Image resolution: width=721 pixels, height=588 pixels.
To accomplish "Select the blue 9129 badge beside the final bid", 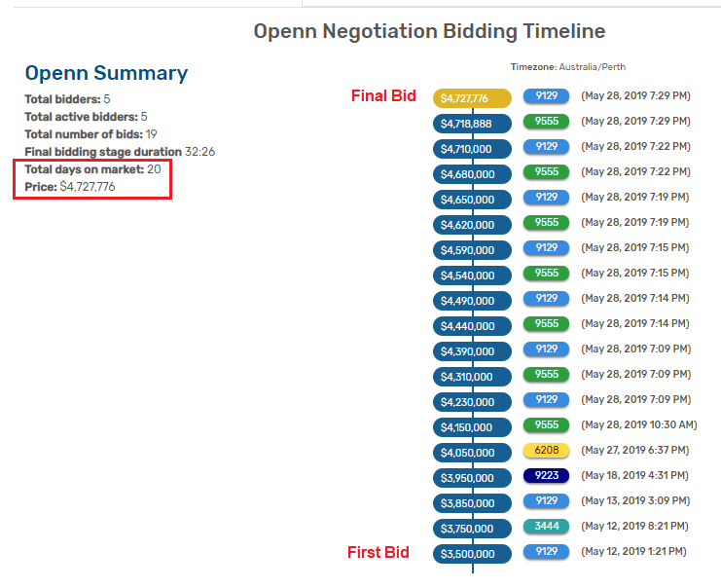I will (546, 96).
